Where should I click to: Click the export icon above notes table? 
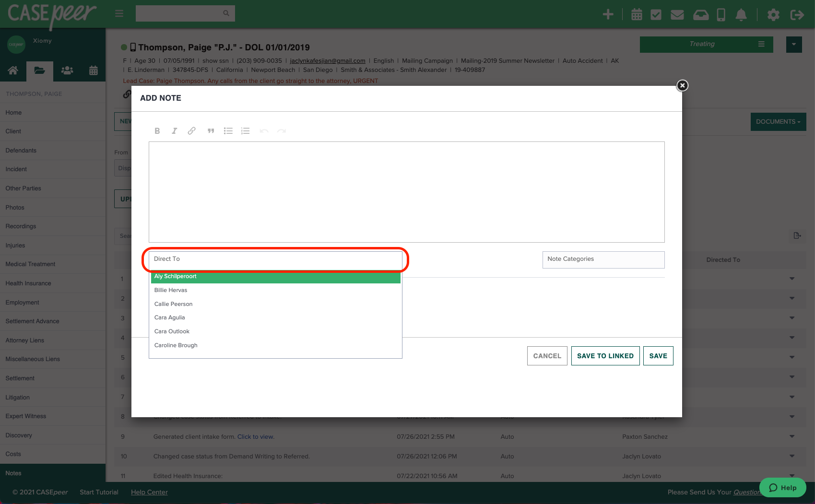[x=797, y=235]
